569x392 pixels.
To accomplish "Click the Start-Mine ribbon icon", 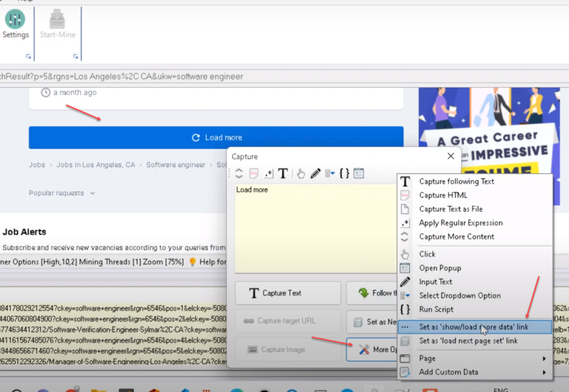I will 57,25.
